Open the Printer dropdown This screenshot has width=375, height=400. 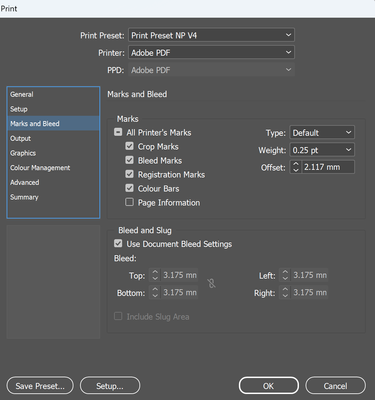(x=211, y=52)
